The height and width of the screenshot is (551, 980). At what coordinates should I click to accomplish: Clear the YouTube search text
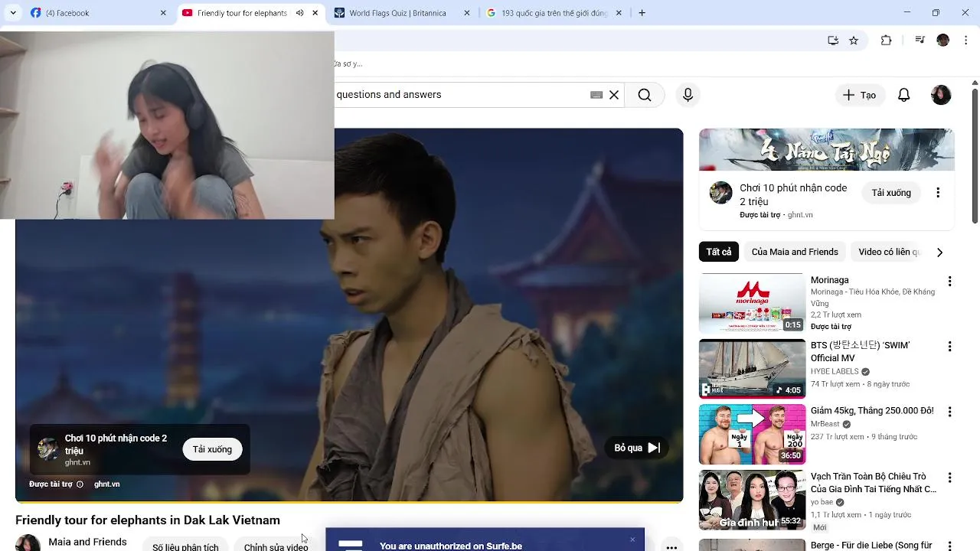[x=614, y=95]
